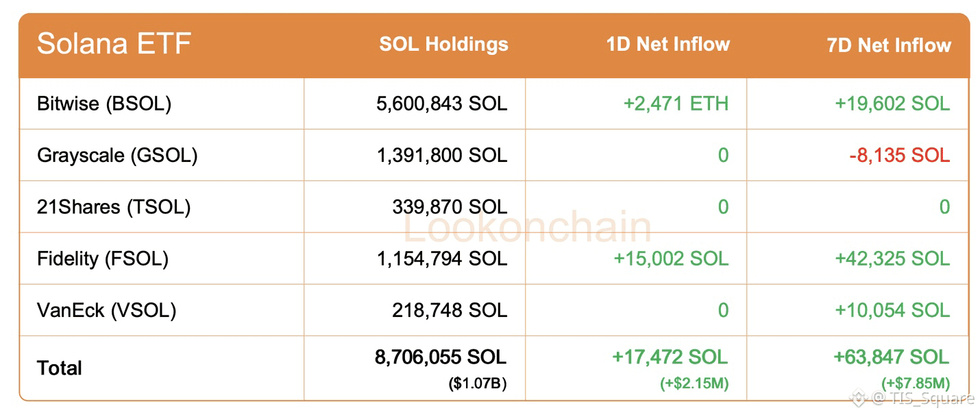Click Bitwise holdings value 5,600,843 SOL
This screenshot has width=980, height=415.
tap(442, 104)
